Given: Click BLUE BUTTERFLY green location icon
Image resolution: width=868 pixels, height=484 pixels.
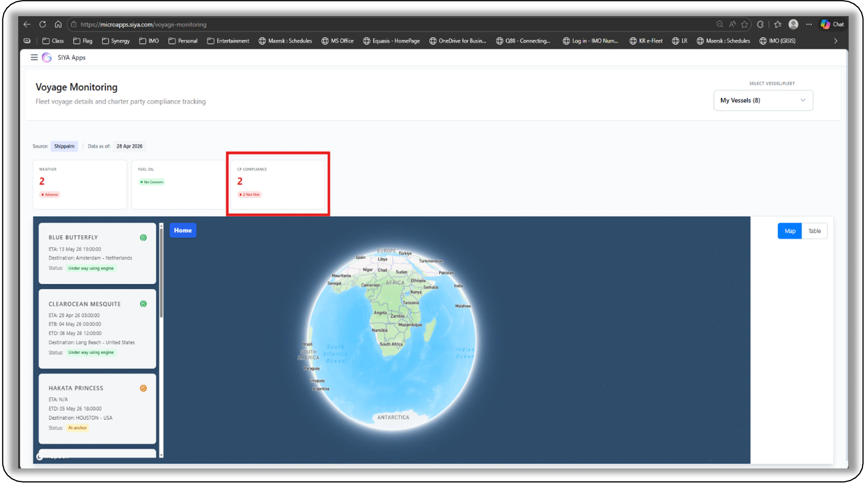Looking at the screenshot, I should 143,238.
